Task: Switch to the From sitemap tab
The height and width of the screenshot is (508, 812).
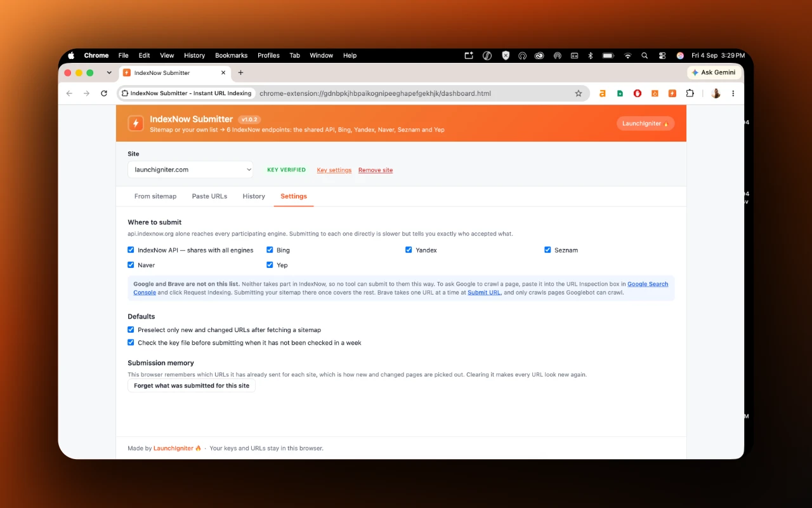Action: pos(155,196)
